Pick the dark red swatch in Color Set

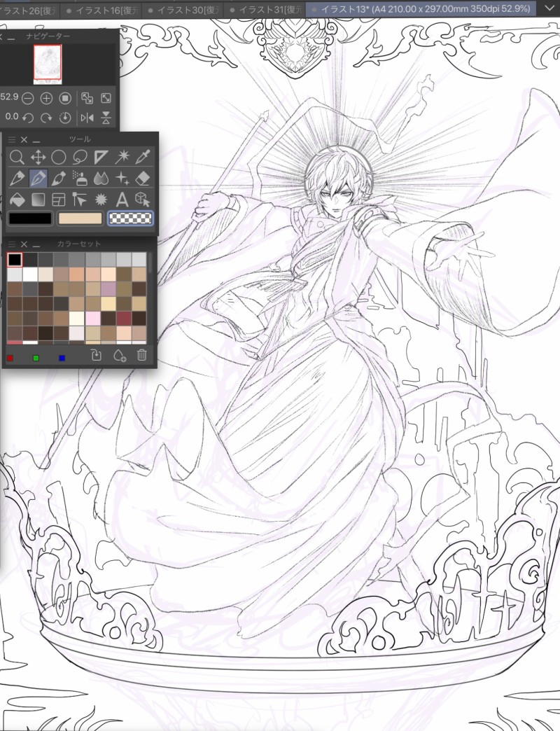tap(123, 319)
